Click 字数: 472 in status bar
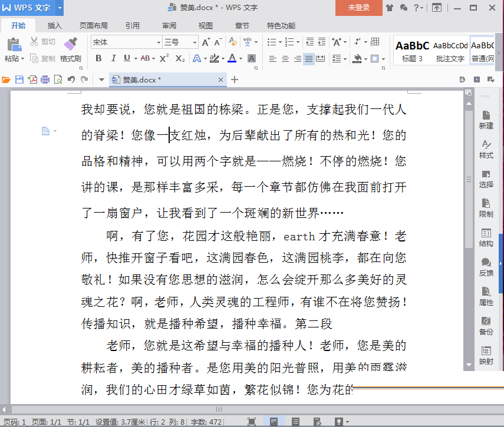Screen dimensions: 504x427 click(x=206, y=422)
